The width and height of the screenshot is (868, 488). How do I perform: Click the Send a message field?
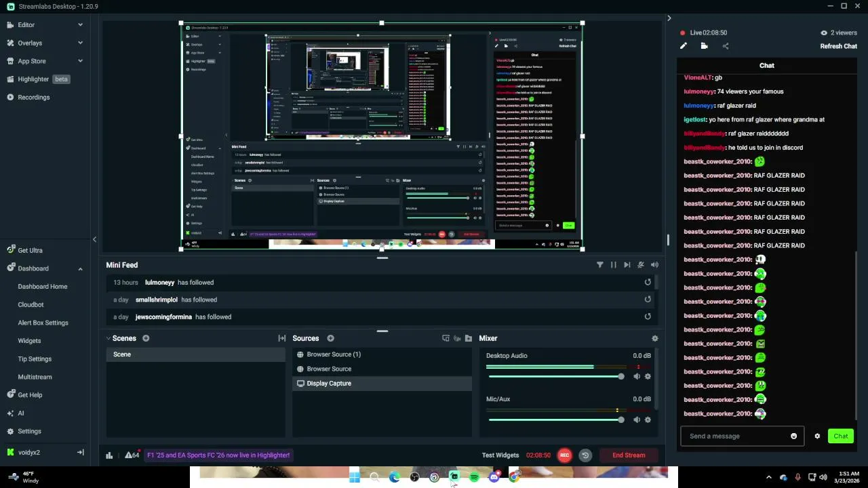pos(742,436)
